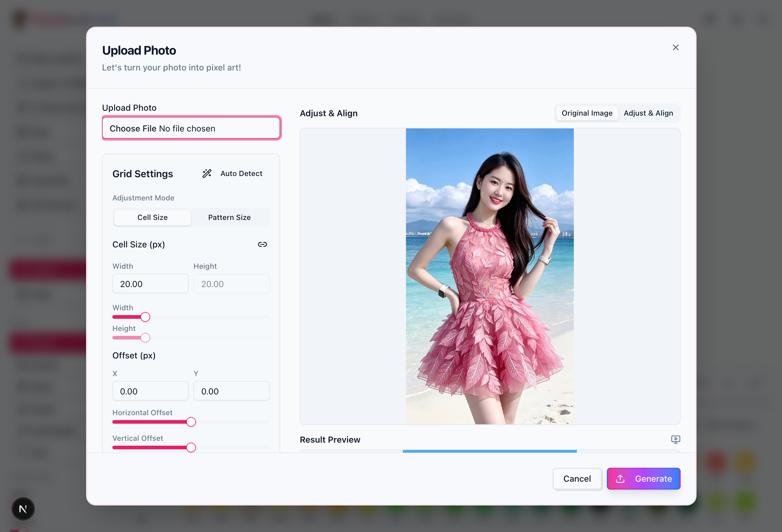
Task: Click the Next.js dev tools badge
Action: tap(23, 509)
